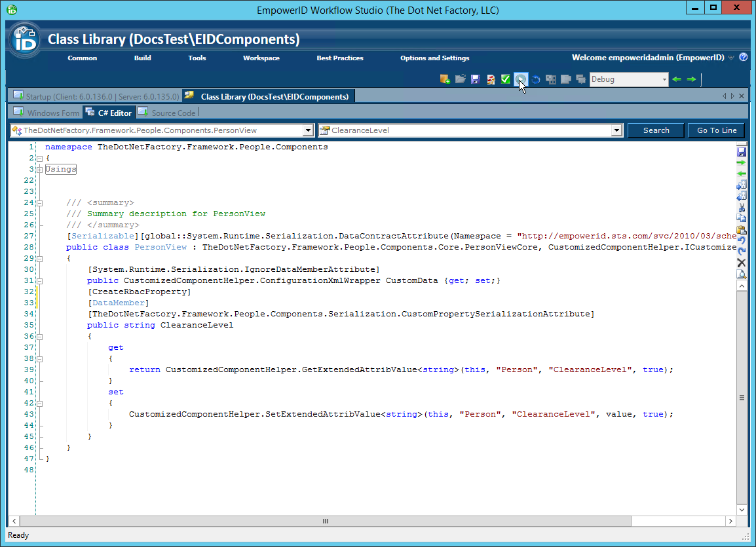756x547 pixels.
Task: Open the Best Practices menu
Action: pyautogui.click(x=339, y=58)
